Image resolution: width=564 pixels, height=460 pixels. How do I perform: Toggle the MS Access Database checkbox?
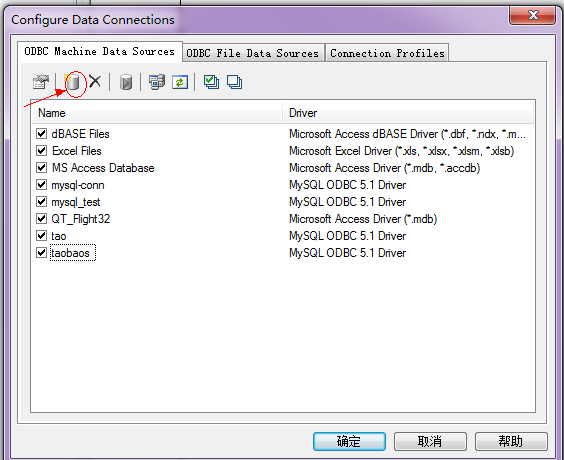tap(41, 167)
